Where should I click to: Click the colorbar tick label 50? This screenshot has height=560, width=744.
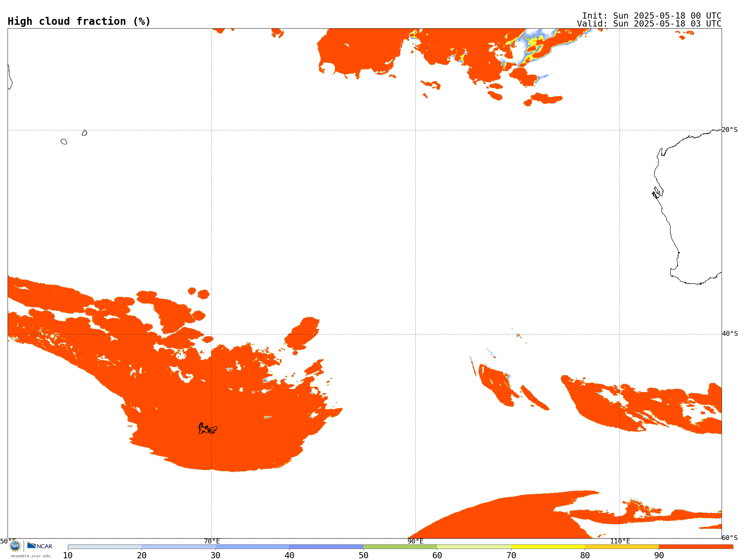tap(363, 556)
